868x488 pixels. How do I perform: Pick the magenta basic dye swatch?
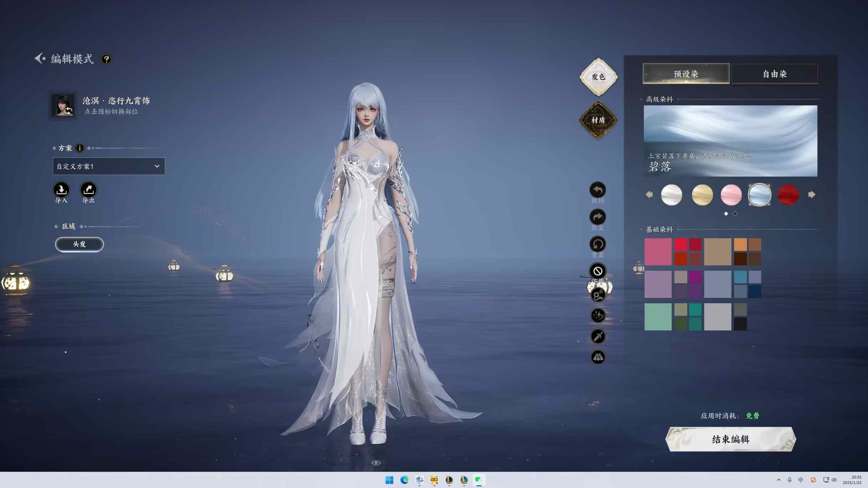695,277
